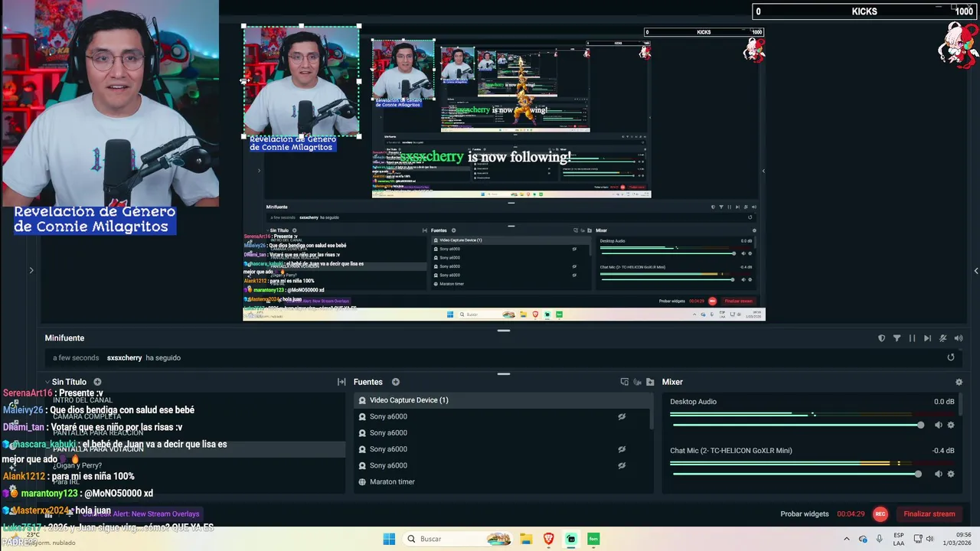Add a source folder in Fuentes
The width and height of the screenshot is (980, 551).
pos(650,382)
